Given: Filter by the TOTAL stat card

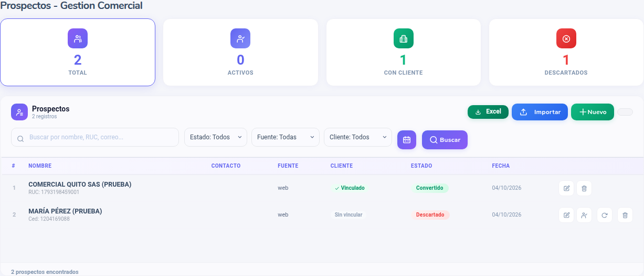Looking at the screenshot, I should click(x=78, y=53).
